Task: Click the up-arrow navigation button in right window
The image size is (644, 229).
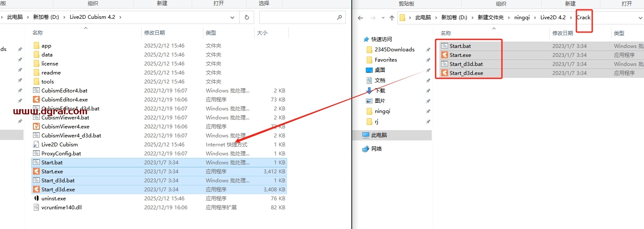Action: (x=392, y=18)
